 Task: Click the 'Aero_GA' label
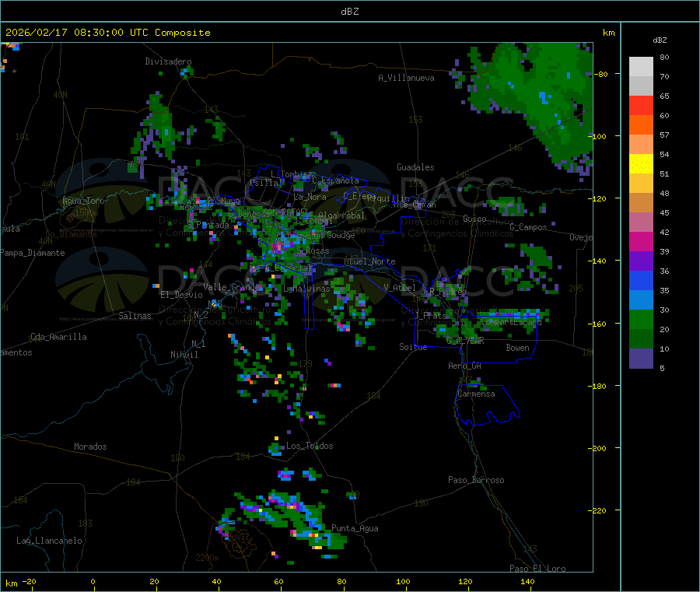(465, 366)
